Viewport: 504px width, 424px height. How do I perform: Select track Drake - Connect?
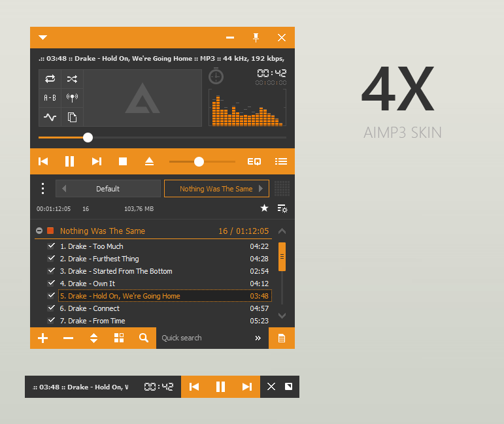[165, 308]
